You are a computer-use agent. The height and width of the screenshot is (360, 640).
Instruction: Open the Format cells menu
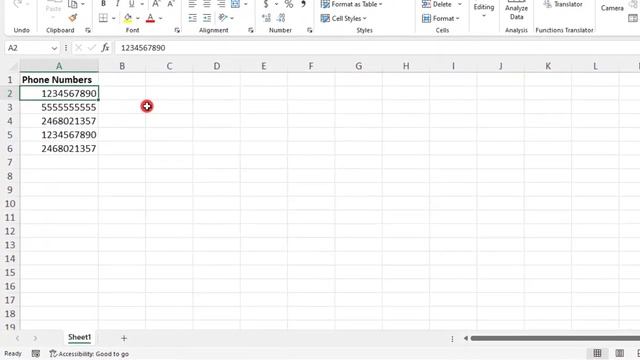pyautogui.click(x=440, y=18)
